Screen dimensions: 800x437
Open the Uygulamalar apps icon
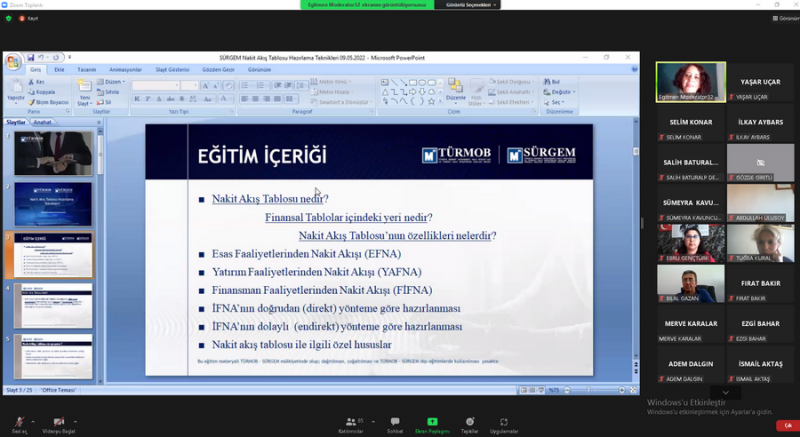[x=506, y=422]
